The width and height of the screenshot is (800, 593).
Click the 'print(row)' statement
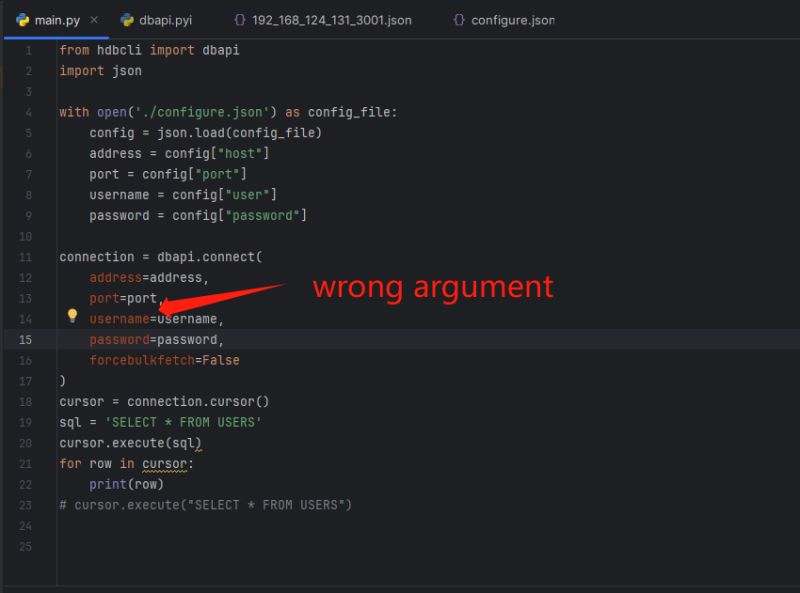click(127, 485)
